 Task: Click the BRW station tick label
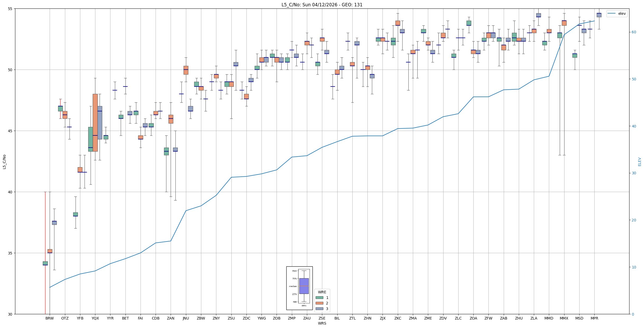[49, 318]
